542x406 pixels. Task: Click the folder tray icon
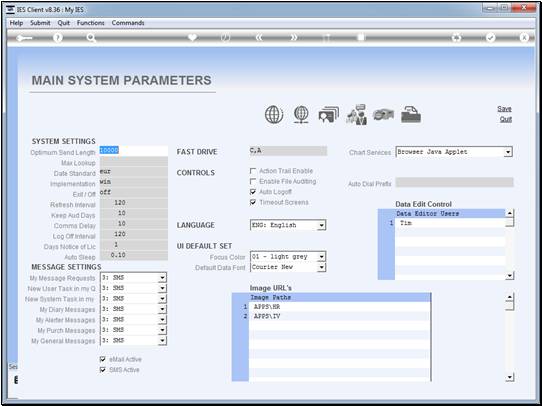click(x=411, y=115)
